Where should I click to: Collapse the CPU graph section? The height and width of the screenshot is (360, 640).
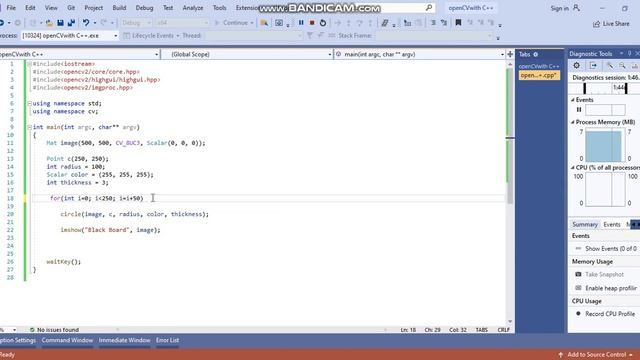(573, 168)
